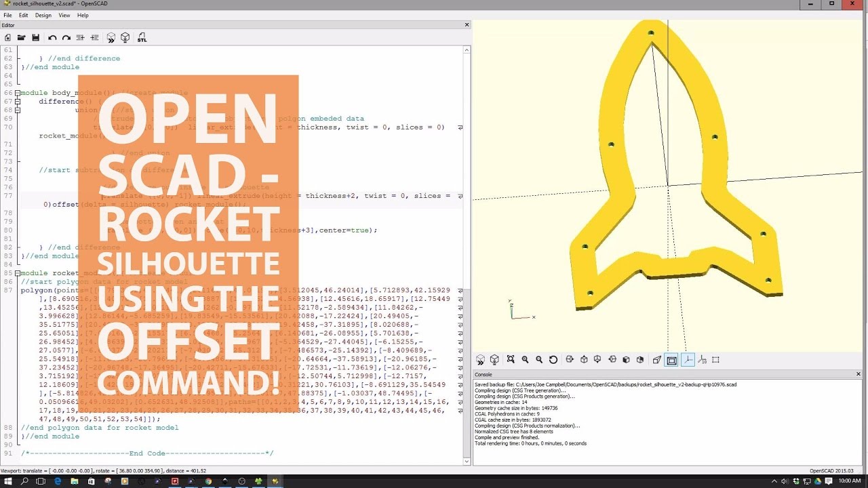The image size is (868, 488).
Task: Reset the 3D view orientation
Action: (x=553, y=360)
